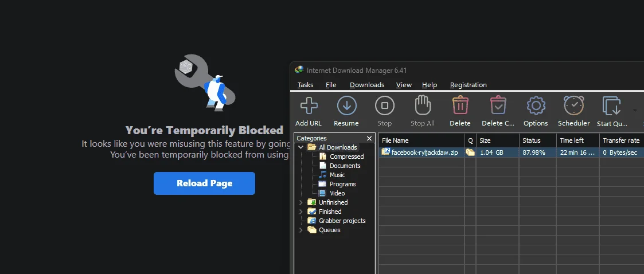Sort by File Name column header

coord(421,140)
